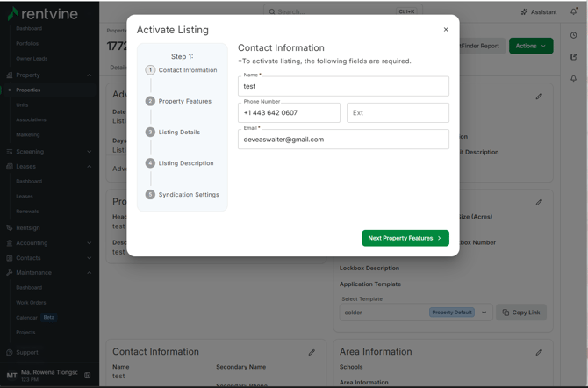This screenshot has width=588, height=388.
Task: Click Next Property Features button
Action: coord(405,238)
